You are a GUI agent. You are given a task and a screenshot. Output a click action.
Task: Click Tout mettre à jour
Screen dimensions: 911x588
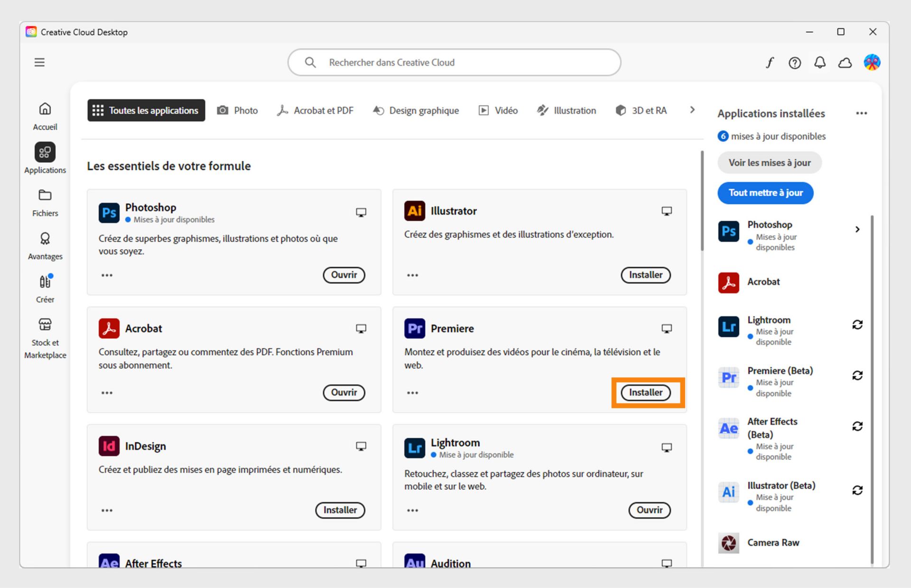click(765, 193)
